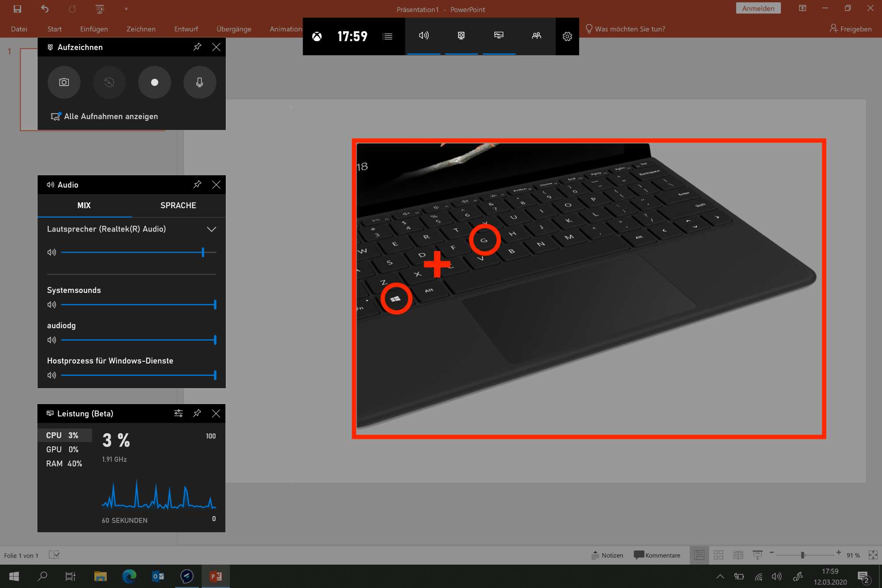Click the Alle Aufnahmen anzeigen link

coord(111,116)
